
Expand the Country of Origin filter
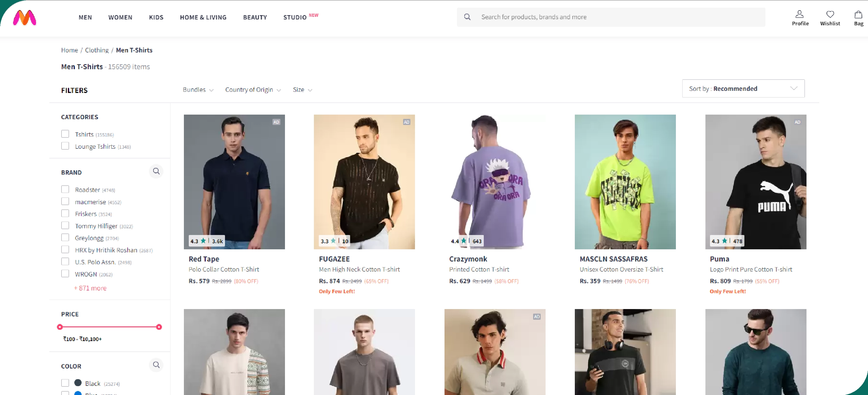tap(253, 89)
